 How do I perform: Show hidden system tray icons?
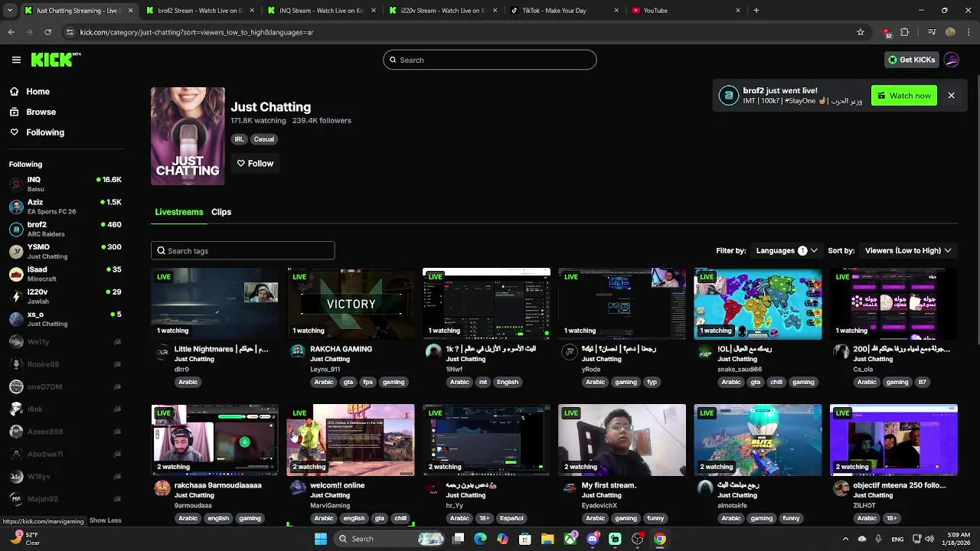[845, 539]
